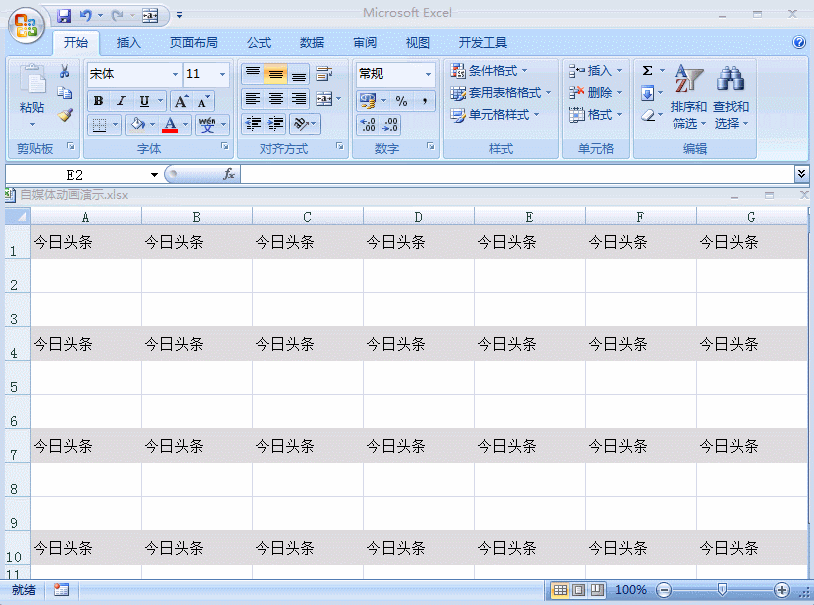Center text horizontally

tap(276, 98)
